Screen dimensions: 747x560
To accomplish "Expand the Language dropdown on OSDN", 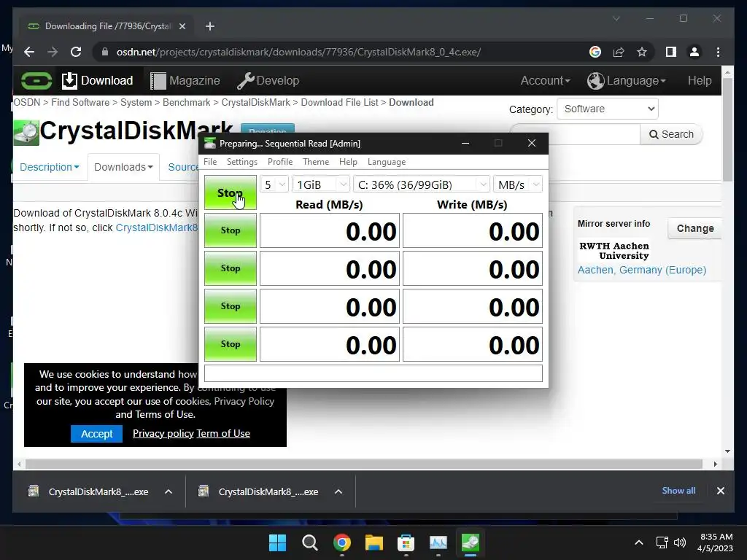I will [627, 80].
